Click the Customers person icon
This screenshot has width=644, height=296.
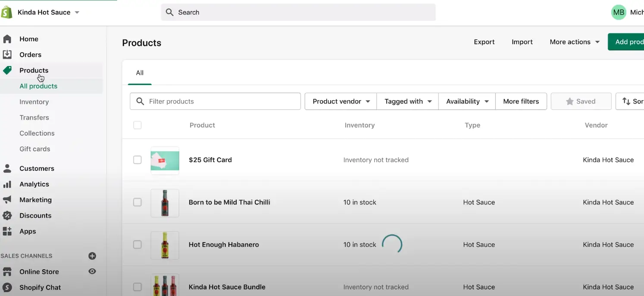point(7,168)
